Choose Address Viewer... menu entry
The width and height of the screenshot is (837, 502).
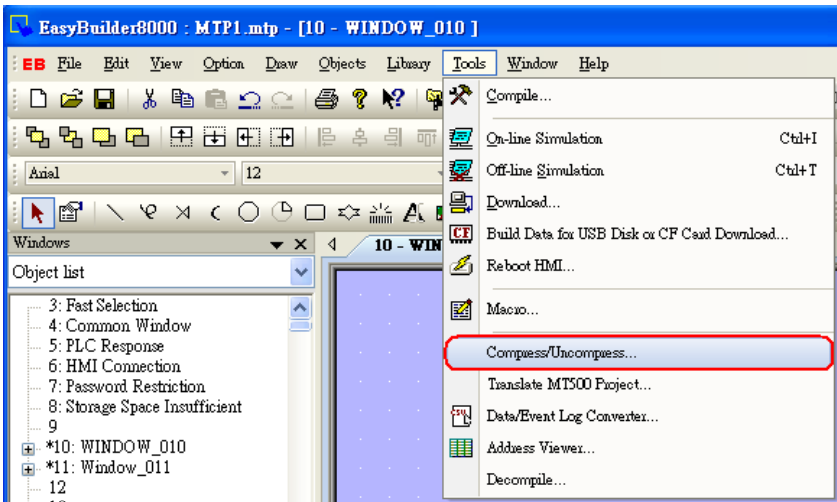tap(638, 448)
